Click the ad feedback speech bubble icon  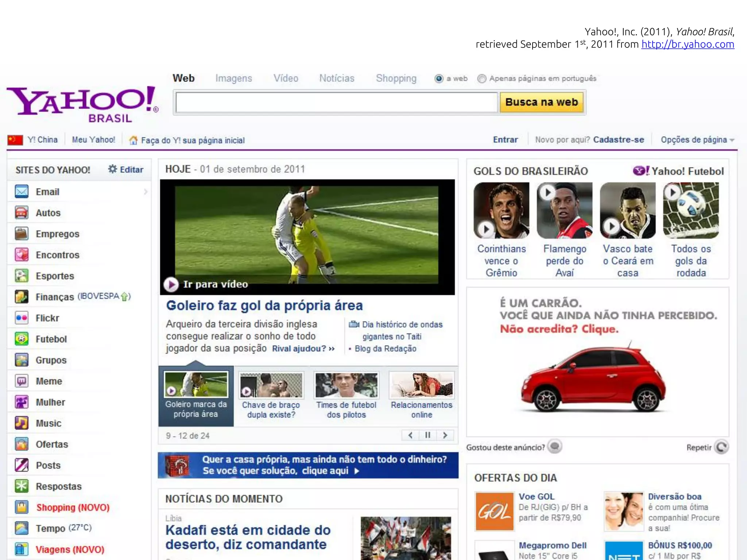pos(555,447)
